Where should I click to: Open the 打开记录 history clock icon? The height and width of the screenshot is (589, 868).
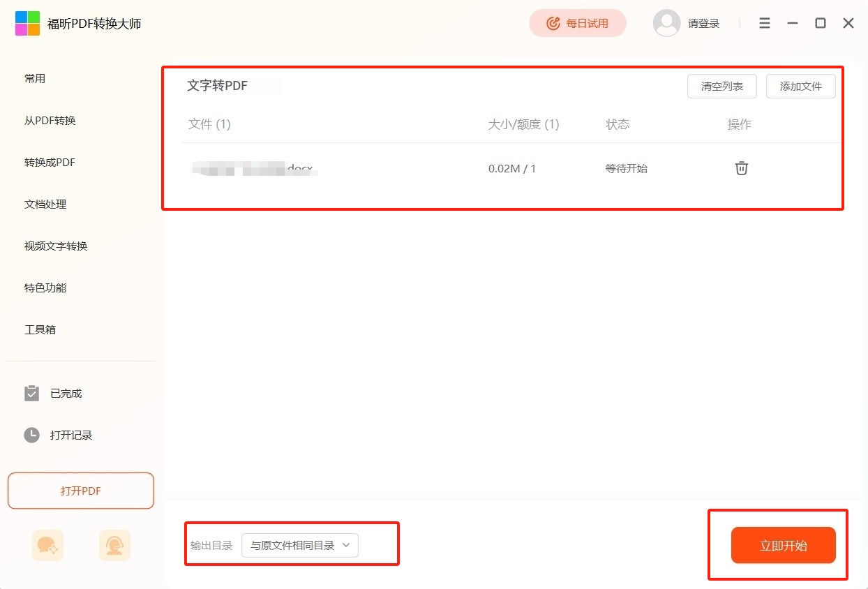pos(32,435)
